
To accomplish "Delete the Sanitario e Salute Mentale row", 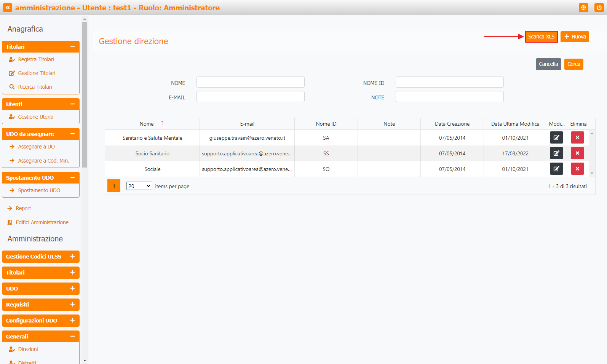I will click(577, 138).
